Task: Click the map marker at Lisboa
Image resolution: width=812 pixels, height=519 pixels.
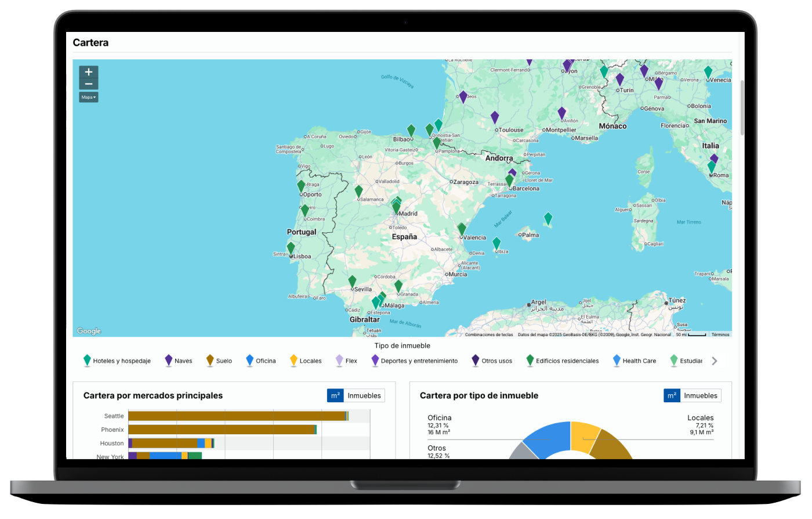Action: [x=291, y=248]
